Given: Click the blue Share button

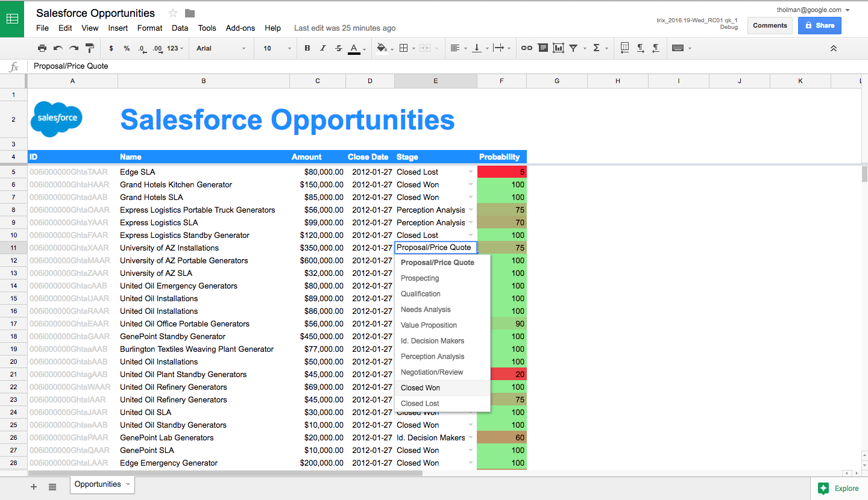Looking at the screenshot, I should (819, 25).
